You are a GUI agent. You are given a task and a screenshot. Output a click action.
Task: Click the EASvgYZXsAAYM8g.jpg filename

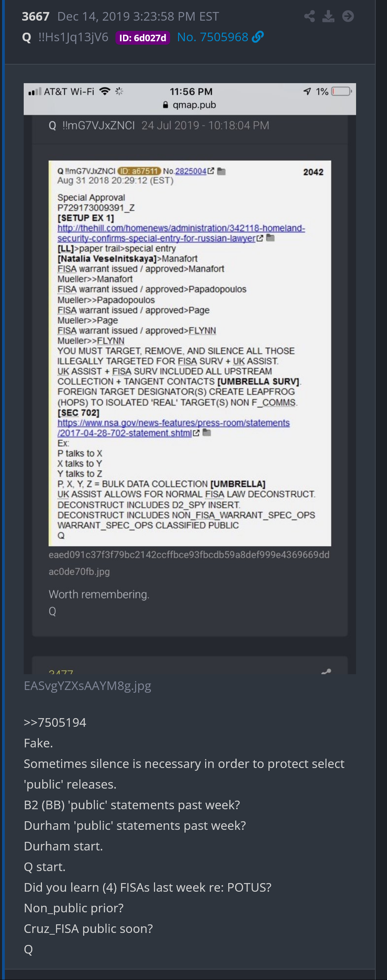[88, 686]
